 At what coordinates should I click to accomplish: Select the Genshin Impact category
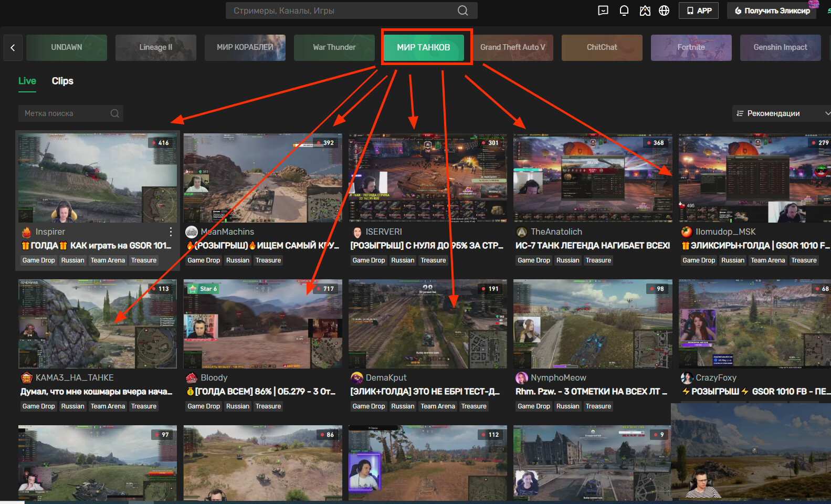pyautogui.click(x=781, y=47)
